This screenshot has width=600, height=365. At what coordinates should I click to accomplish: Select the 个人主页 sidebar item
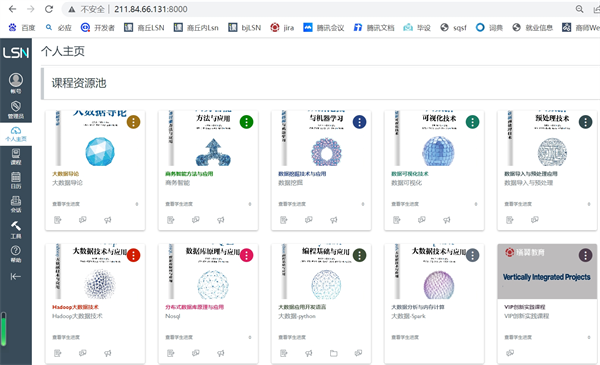point(16,134)
